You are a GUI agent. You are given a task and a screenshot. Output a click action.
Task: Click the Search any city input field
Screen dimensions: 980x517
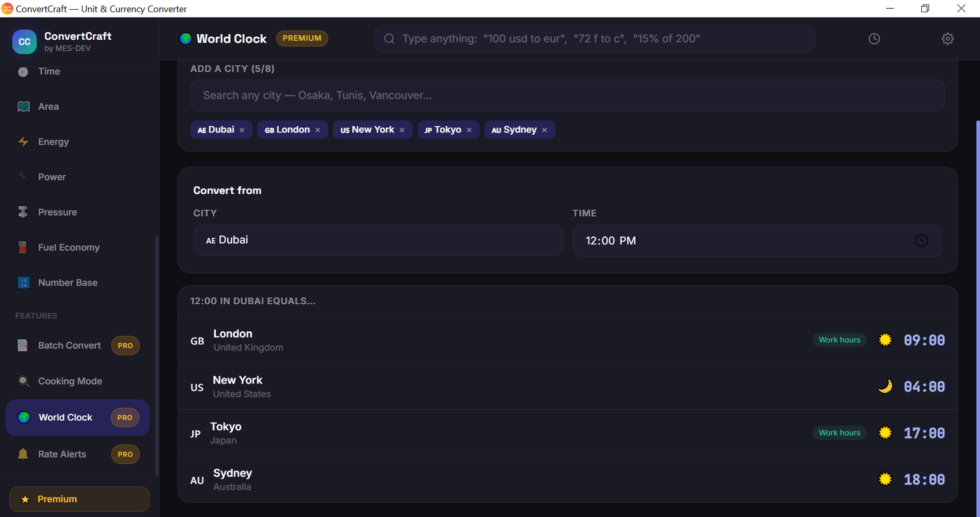click(x=567, y=96)
